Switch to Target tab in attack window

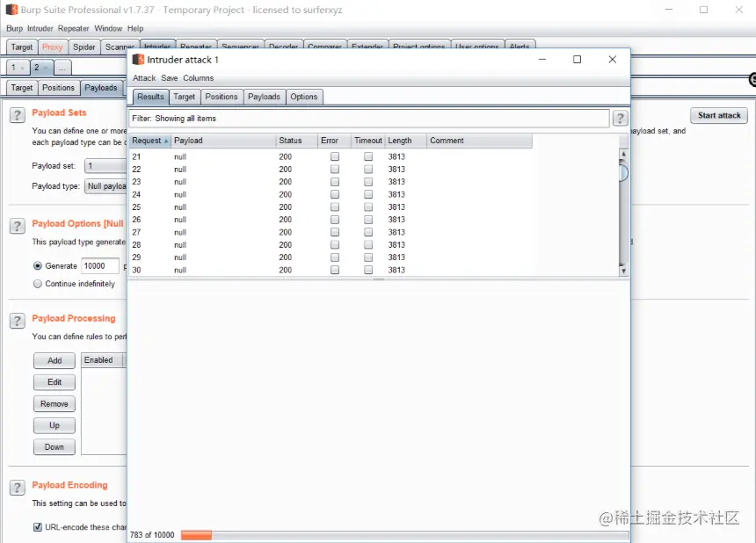(185, 97)
